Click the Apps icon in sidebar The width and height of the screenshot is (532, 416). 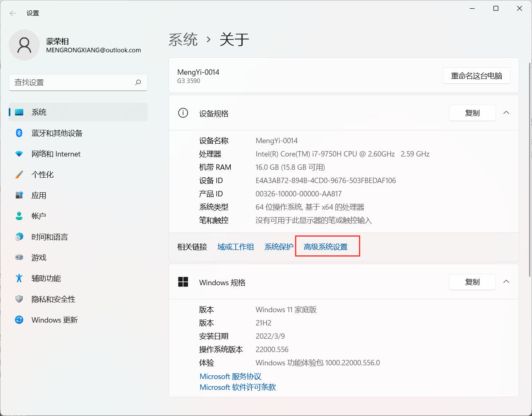click(x=19, y=195)
